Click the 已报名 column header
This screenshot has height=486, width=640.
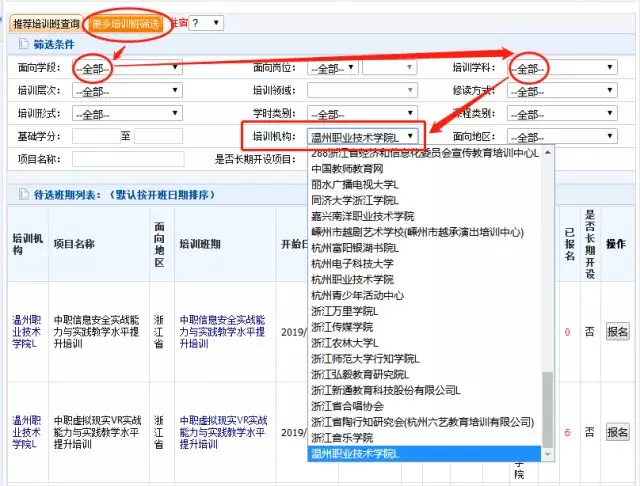click(x=569, y=244)
